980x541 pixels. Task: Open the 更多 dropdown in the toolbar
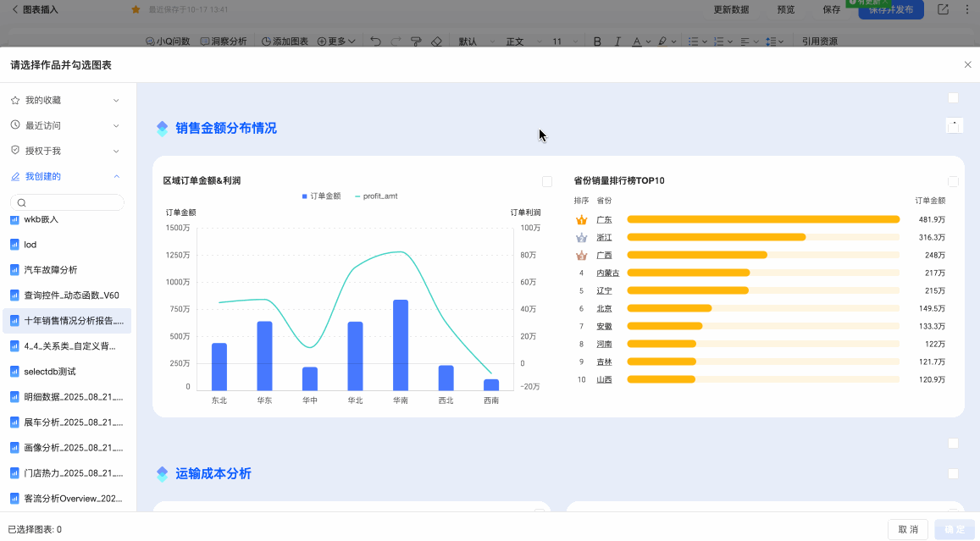point(336,41)
